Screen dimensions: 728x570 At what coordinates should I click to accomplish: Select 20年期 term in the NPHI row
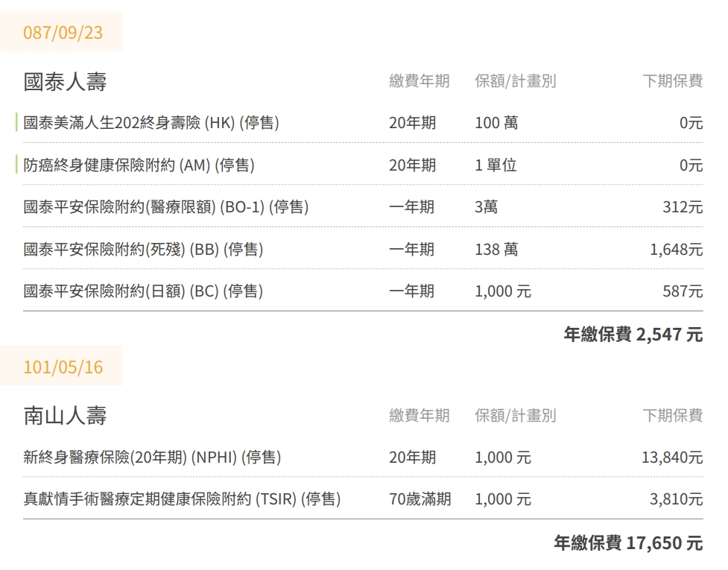[x=412, y=457]
